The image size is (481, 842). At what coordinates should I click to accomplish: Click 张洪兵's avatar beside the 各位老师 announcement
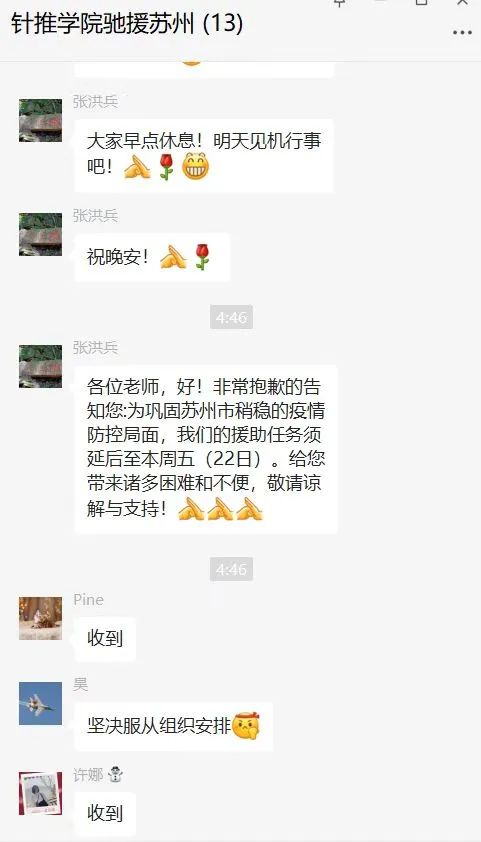[40, 366]
